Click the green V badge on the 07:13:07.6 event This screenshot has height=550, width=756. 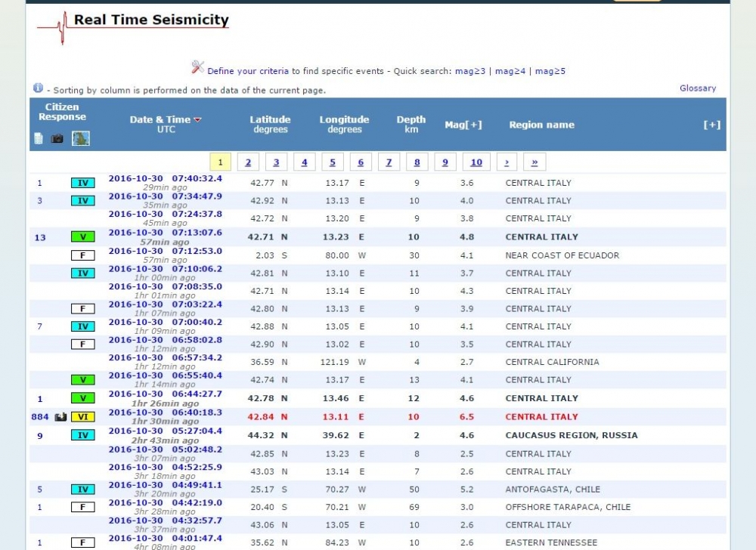(x=83, y=237)
